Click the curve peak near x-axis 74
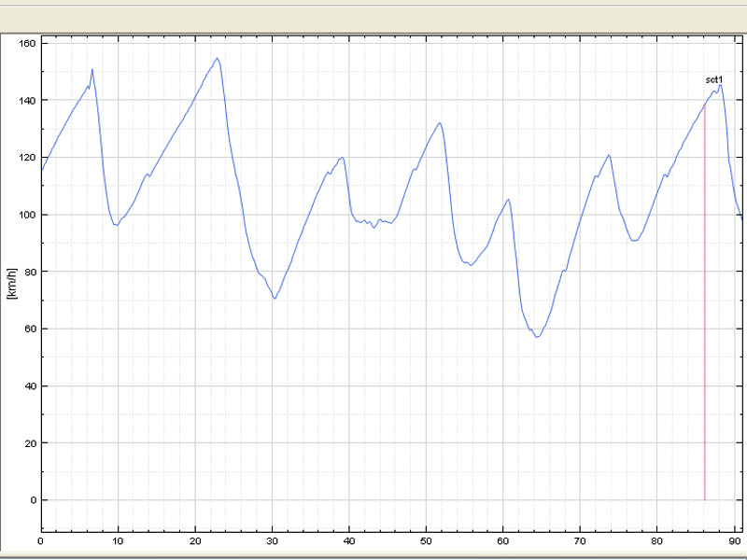 click(609, 155)
